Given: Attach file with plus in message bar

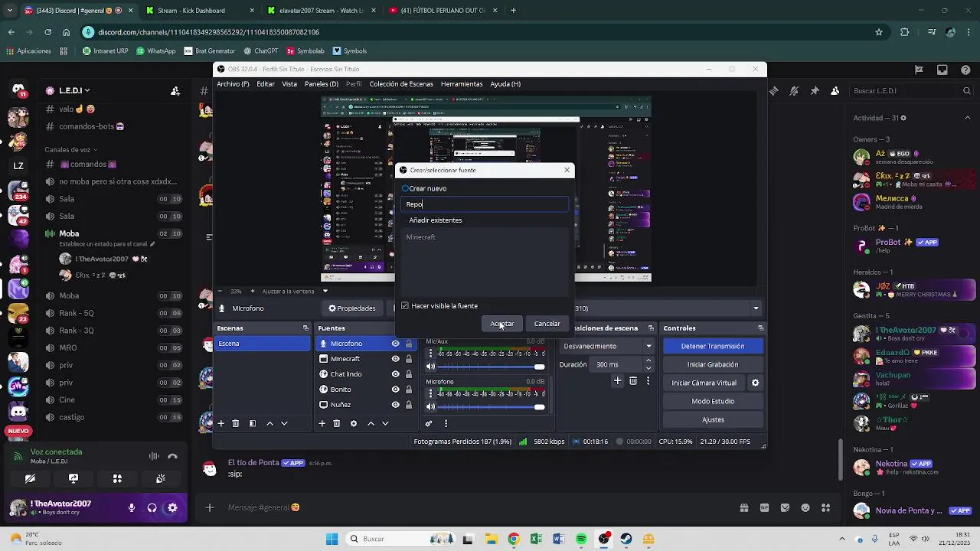Looking at the screenshot, I should coord(209,507).
